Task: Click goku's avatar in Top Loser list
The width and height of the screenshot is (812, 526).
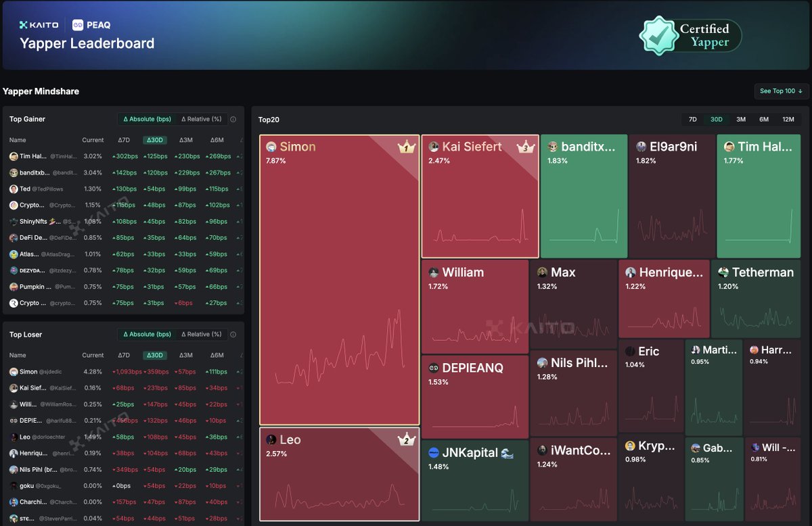Action: click(x=14, y=486)
